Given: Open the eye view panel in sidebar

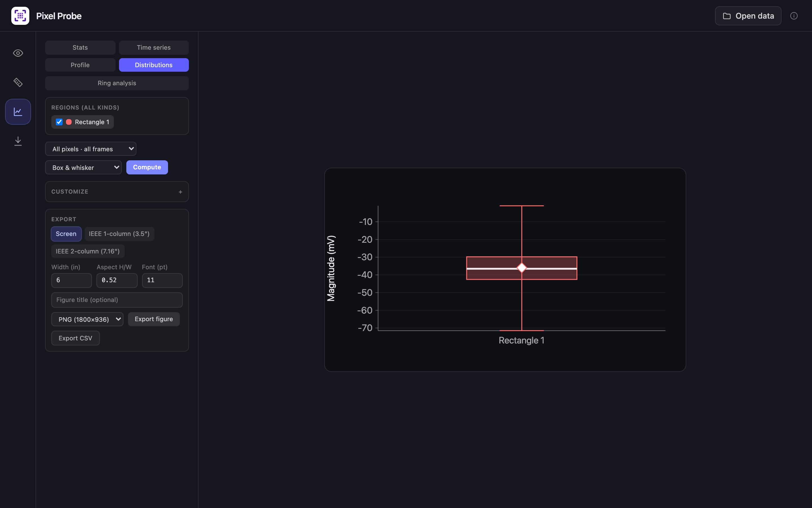Looking at the screenshot, I should point(18,53).
